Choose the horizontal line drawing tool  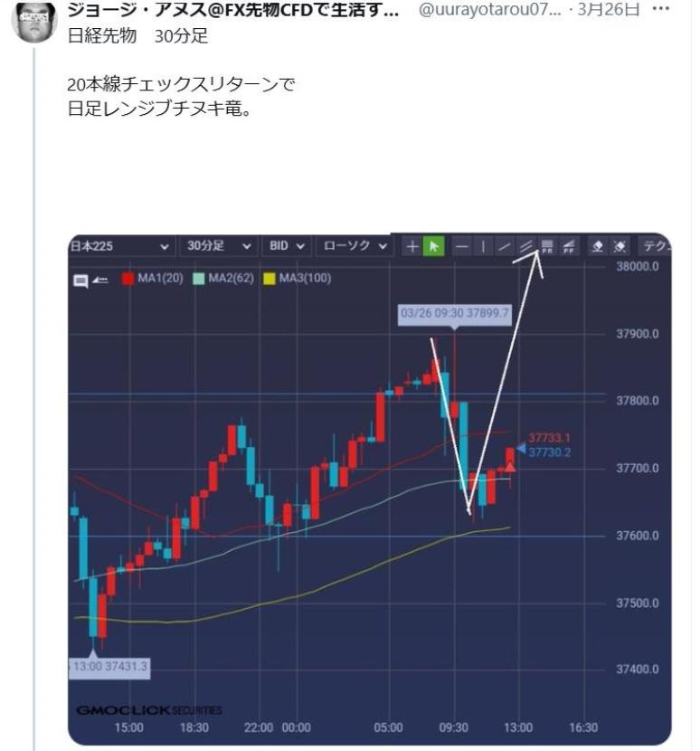pyautogui.click(x=462, y=246)
